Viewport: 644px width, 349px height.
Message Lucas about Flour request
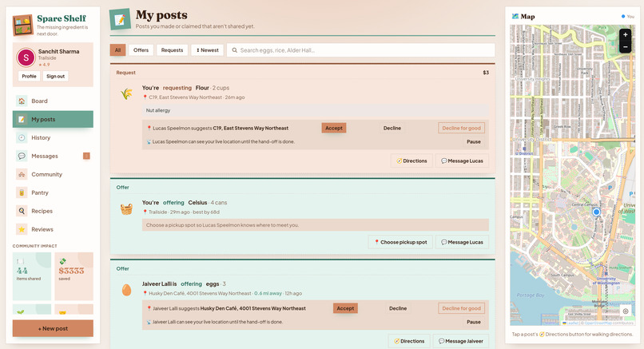pos(462,161)
